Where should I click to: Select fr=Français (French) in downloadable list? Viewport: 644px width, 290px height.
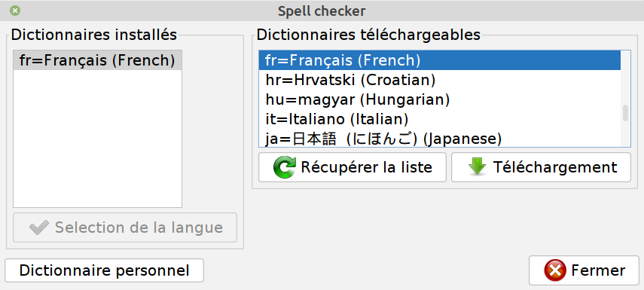point(439,60)
